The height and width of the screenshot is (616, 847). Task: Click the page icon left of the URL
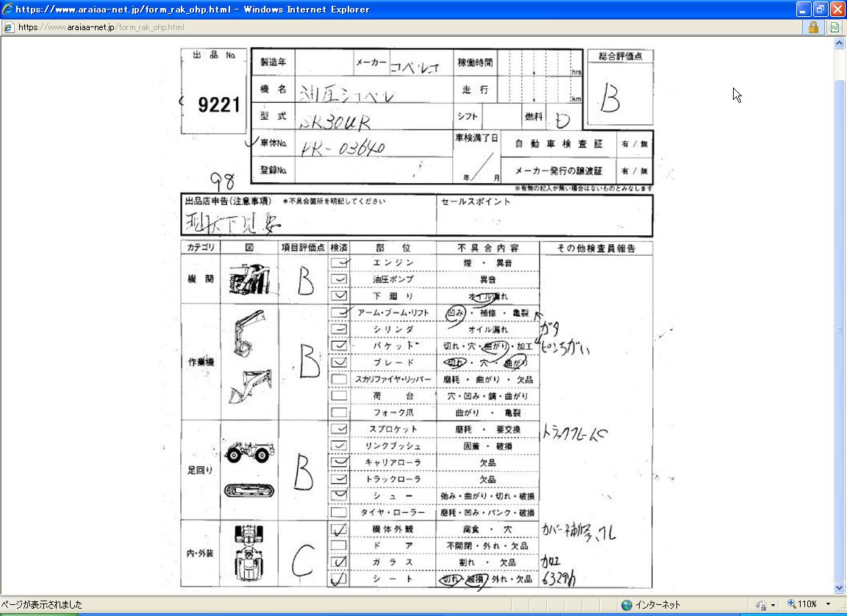click(x=8, y=27)
